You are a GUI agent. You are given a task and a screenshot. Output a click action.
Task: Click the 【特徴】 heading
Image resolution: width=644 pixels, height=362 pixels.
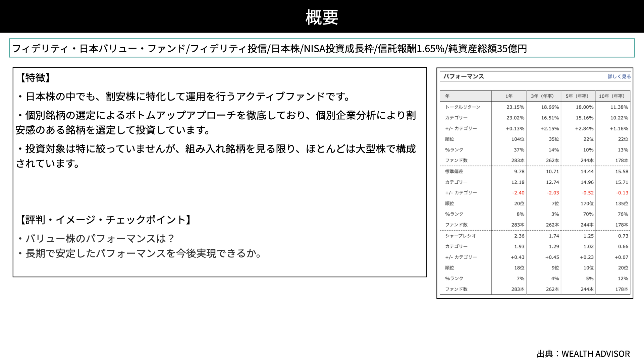coord(35,77)
